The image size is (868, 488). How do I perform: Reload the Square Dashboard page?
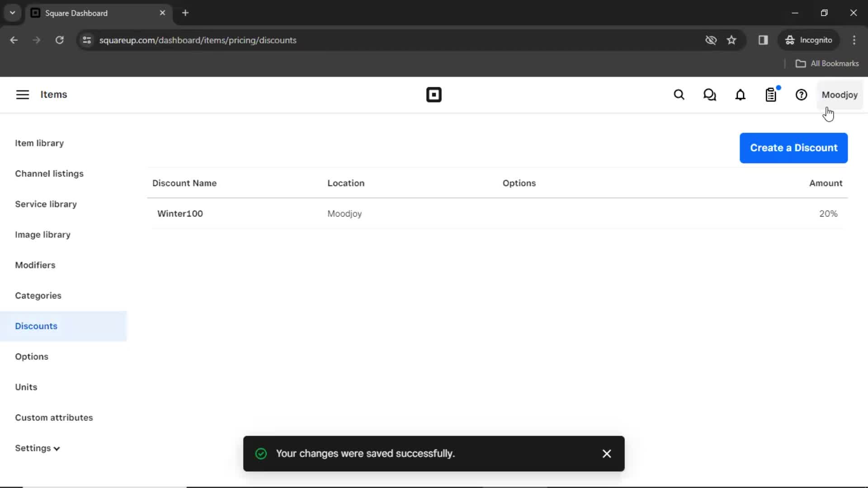(x=59, y=40)
